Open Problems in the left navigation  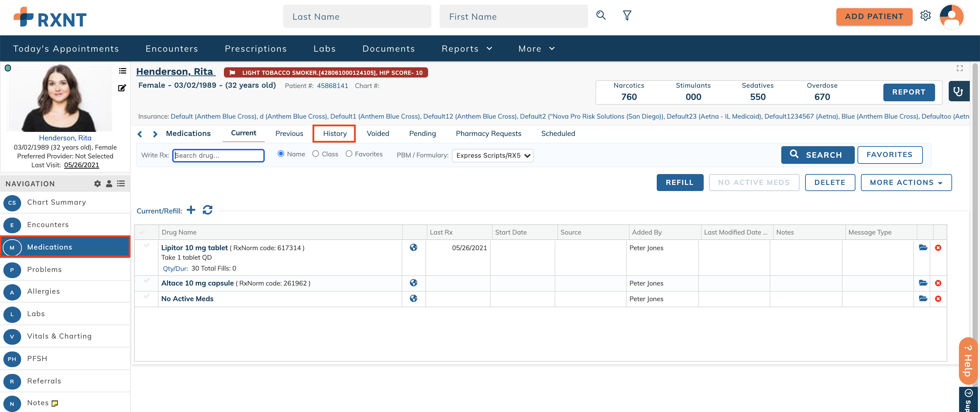(x=44, y=270)
